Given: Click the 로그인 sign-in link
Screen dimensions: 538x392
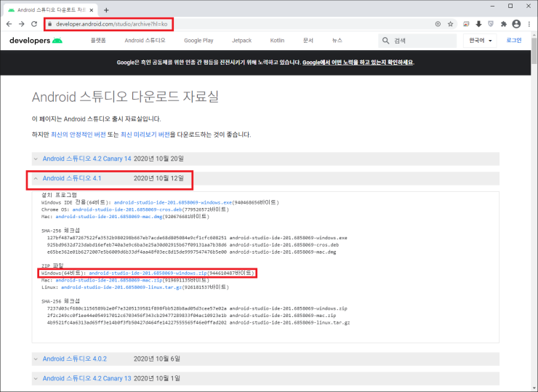Looking at the screenshot, I should (514, 41).
